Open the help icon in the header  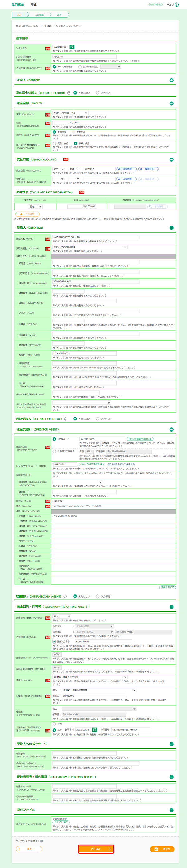pos(176,5)
